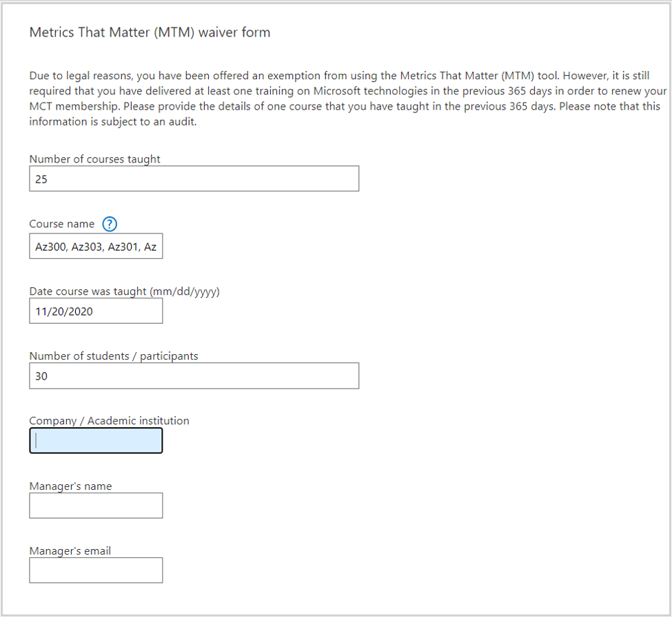Viewport: 672px width, 620px height.
Task: Click the Number of students / participants field
Action: 194,376
